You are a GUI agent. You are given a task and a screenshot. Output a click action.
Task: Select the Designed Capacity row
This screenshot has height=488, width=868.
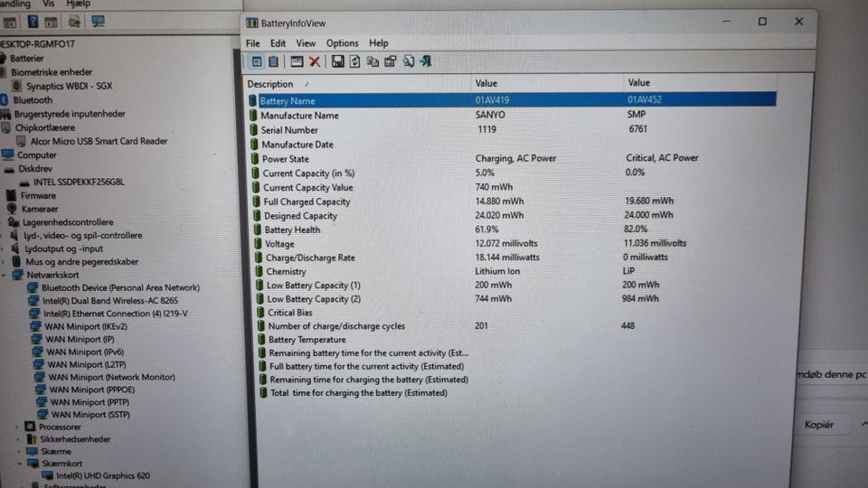(512, 216)
